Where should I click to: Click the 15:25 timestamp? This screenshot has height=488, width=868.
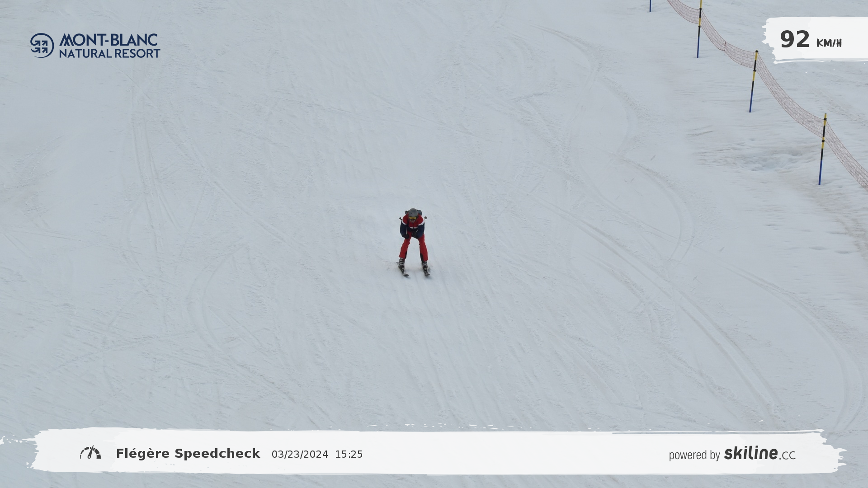coord(349,455)
